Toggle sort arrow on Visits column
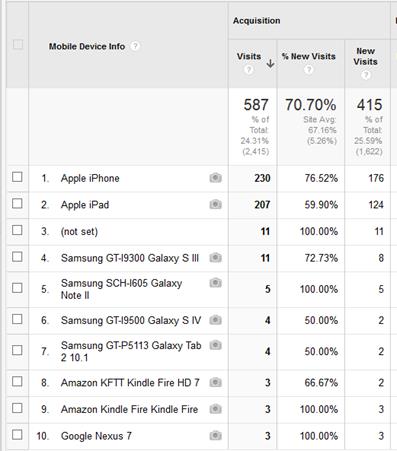Viewport: 397px width, 451px height. pos(270,63)
